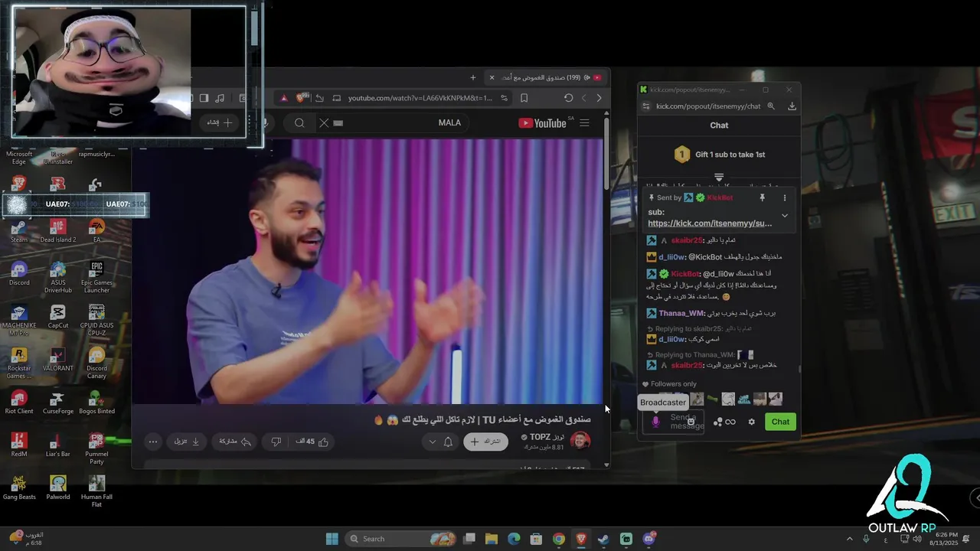The height and width of the screenshot is (551, 980).
Task: Launch the EA app desktop icon
Action: point(96,230)
